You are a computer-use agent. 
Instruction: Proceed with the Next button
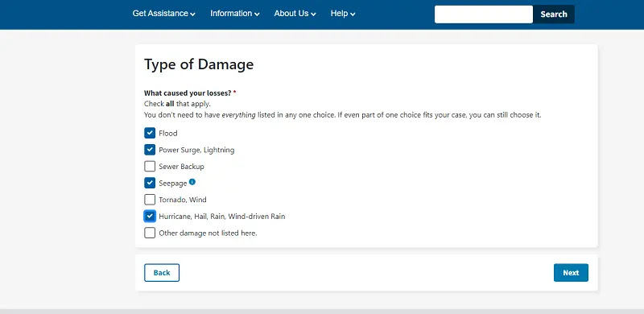571,272
